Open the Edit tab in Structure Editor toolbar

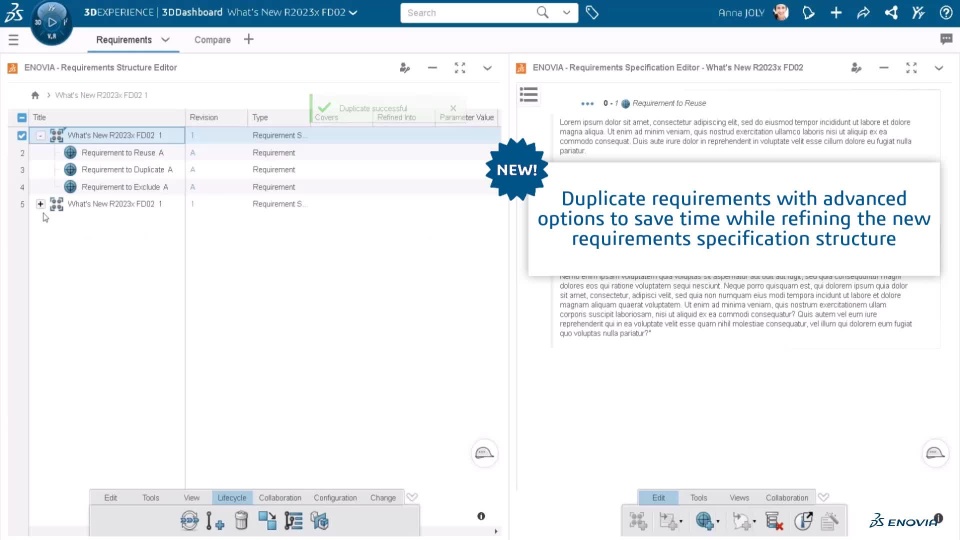(x=110, y=498)
